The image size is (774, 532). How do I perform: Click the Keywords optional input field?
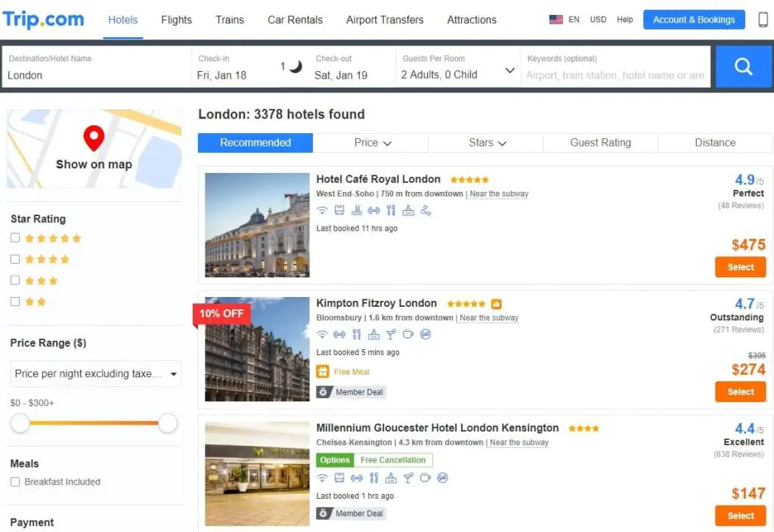point(615,67)
